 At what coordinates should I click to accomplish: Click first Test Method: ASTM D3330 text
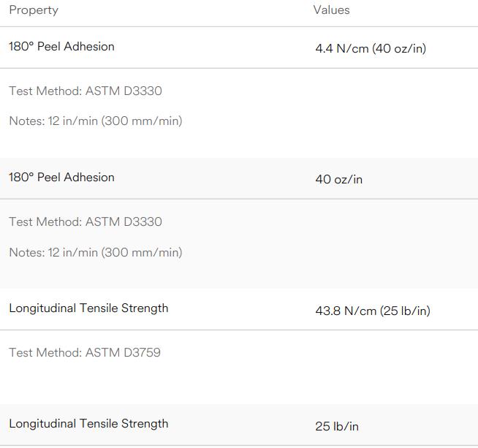coord(86,91)
